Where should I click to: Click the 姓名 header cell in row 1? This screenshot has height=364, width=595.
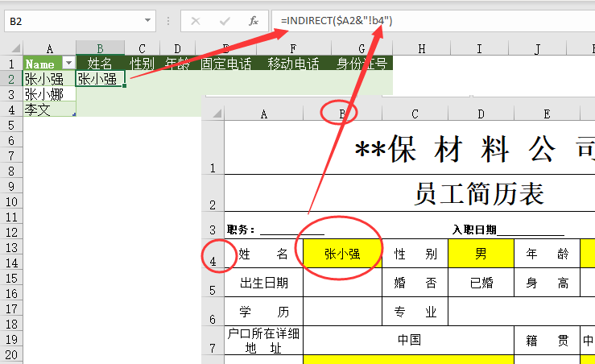(100, 64)
